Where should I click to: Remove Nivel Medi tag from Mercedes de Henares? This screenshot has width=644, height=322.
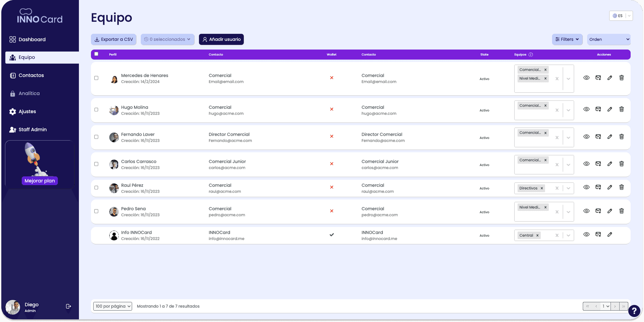545,78
